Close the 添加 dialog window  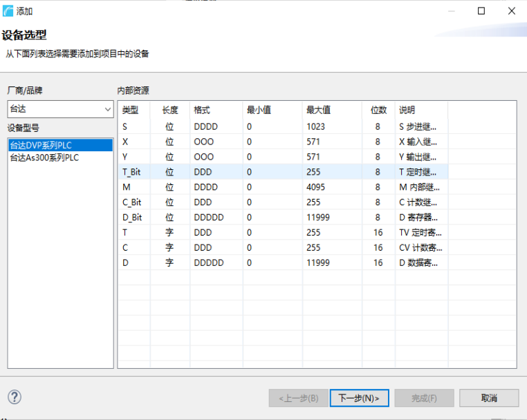[512, 11]
